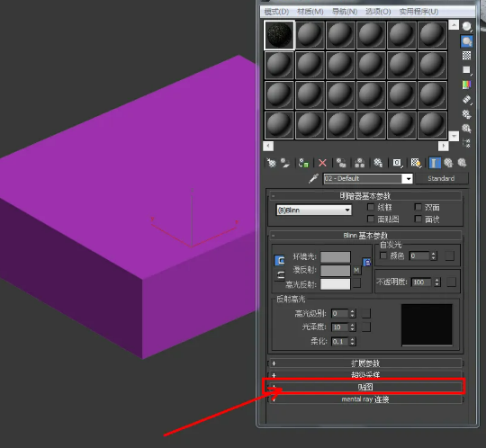Viewport: 486px width, 448px height.
Task: Open the Make Preview flyout icon
Action: pyautogui.click(x=467, y=100)
